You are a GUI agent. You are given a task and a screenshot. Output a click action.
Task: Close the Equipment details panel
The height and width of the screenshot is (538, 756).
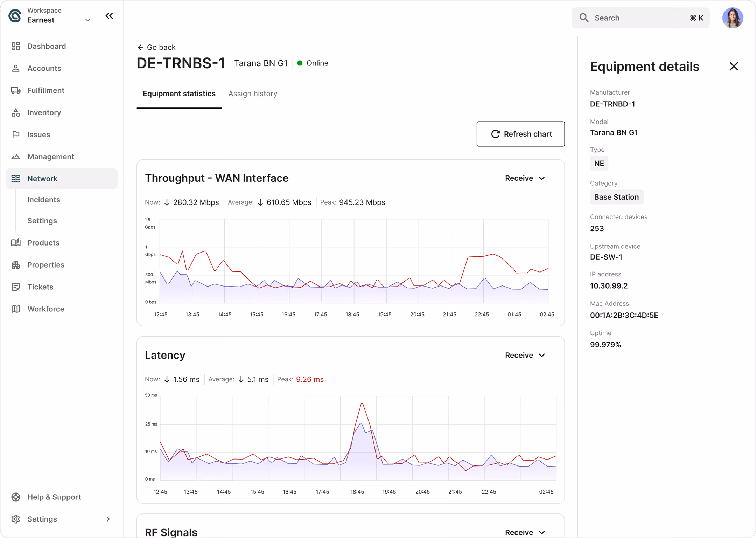(x=734, y=66)
